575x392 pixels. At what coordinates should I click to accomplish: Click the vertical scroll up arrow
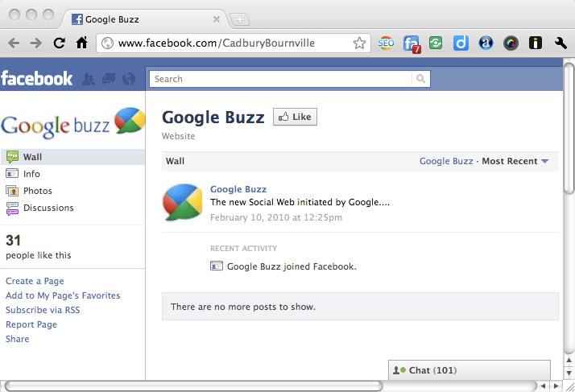[569, 361]
